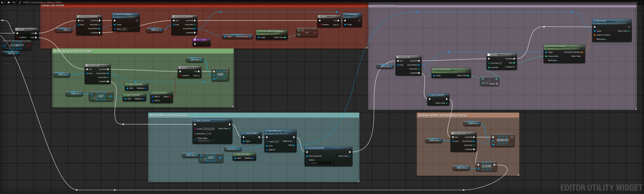Screen dimensions: 644x194
Task: Open Primary Object Select Asset dropdown
Action: 203,141
